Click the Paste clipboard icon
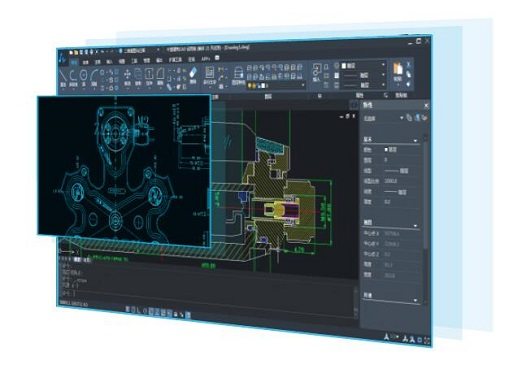The height and width of the screenshot is (369, 522). [398, 69]
